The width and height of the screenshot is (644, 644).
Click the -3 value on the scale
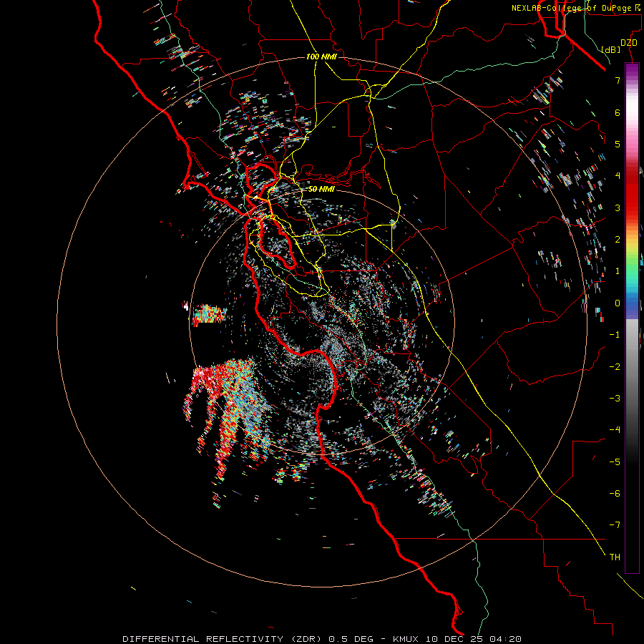point(615,399)
